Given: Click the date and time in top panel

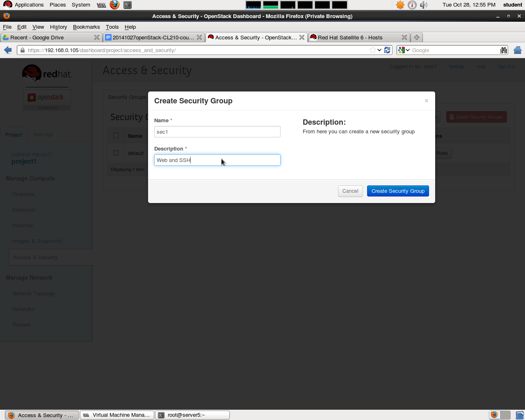Looking at the screenshot, I should pos(469,5).
